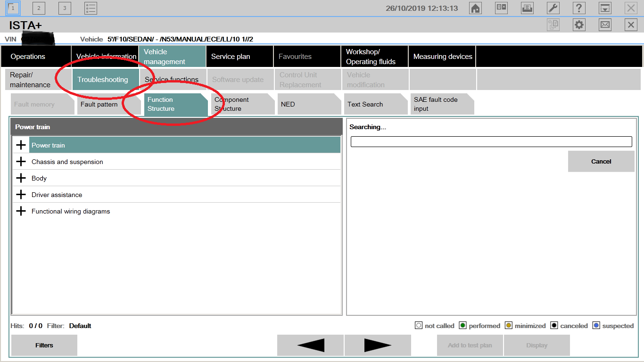This screenshot has height=362, width=644.
Task: Switch to session window 2
Action: point(39,8)
